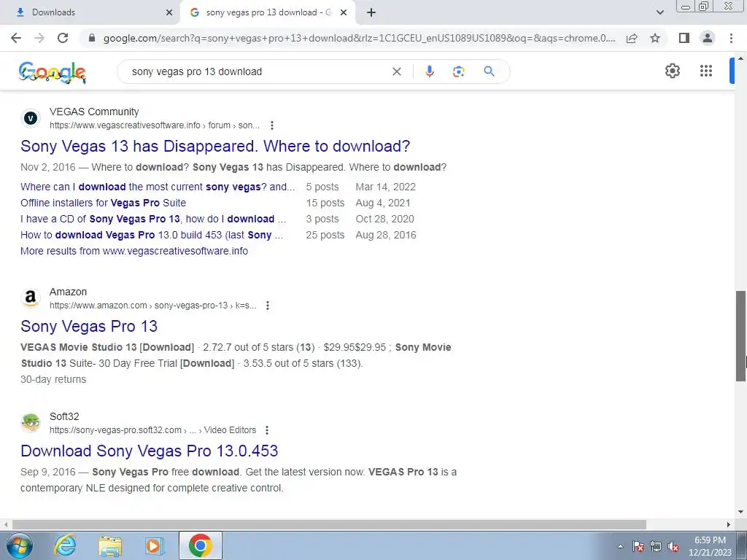Open more options for VEGAS Community result

271,125
